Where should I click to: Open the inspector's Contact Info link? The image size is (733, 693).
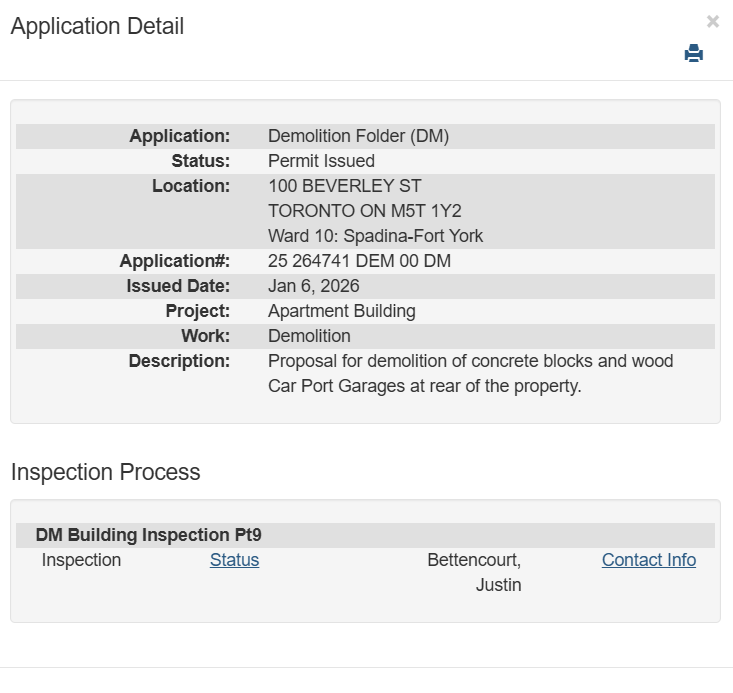pyautogui.click(x=648, y=560)
